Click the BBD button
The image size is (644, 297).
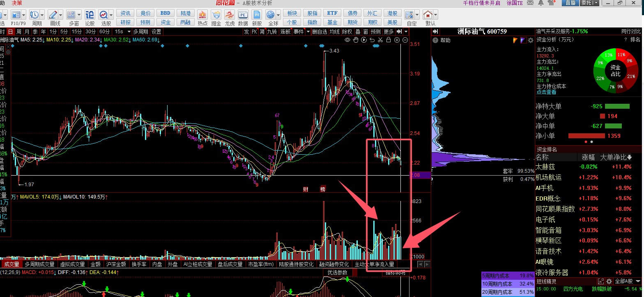(166, 13)
